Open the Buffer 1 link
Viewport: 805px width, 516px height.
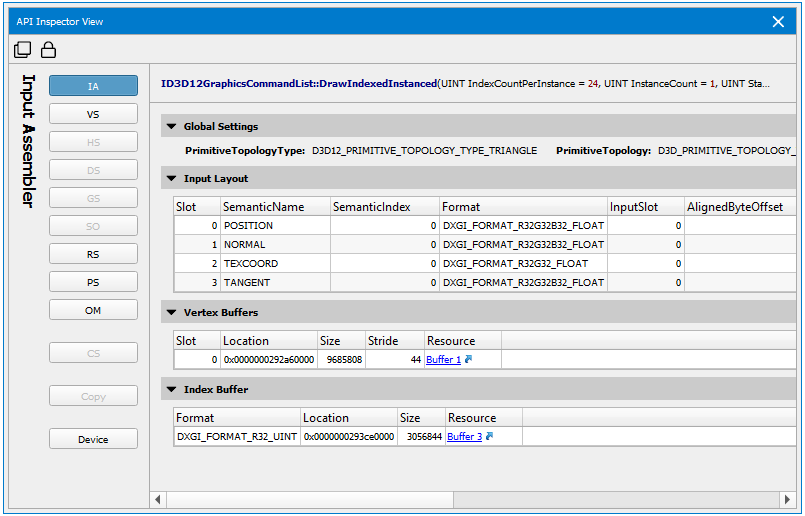[443, 359]
